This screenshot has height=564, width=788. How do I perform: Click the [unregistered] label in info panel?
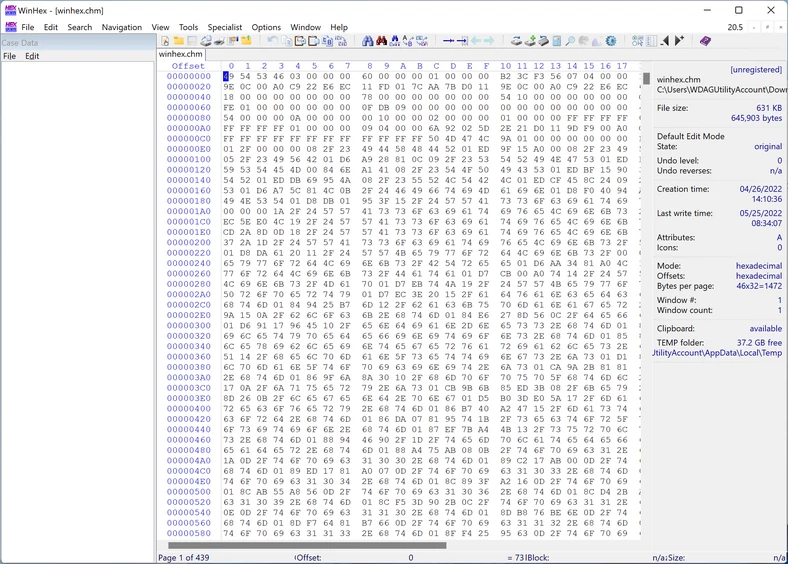pos(756,70)
